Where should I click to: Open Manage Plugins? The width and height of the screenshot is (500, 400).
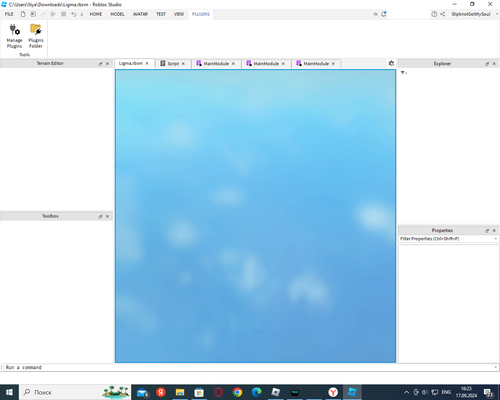14,36
